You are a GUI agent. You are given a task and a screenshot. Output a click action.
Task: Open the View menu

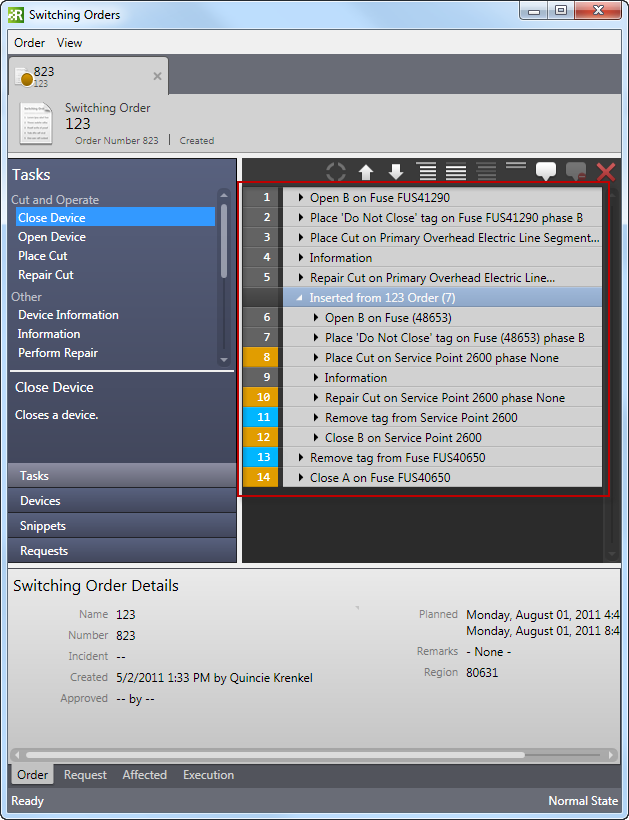point(70,43)
